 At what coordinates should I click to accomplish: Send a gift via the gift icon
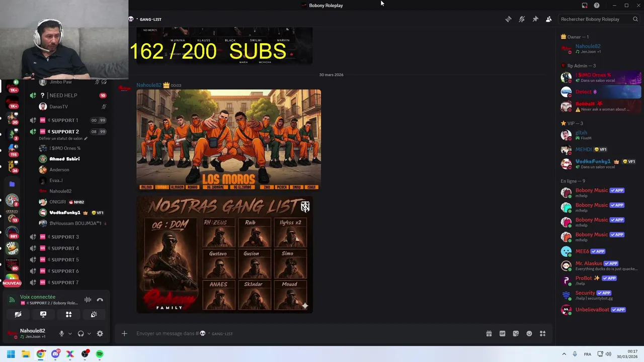(x=489, y=333)
